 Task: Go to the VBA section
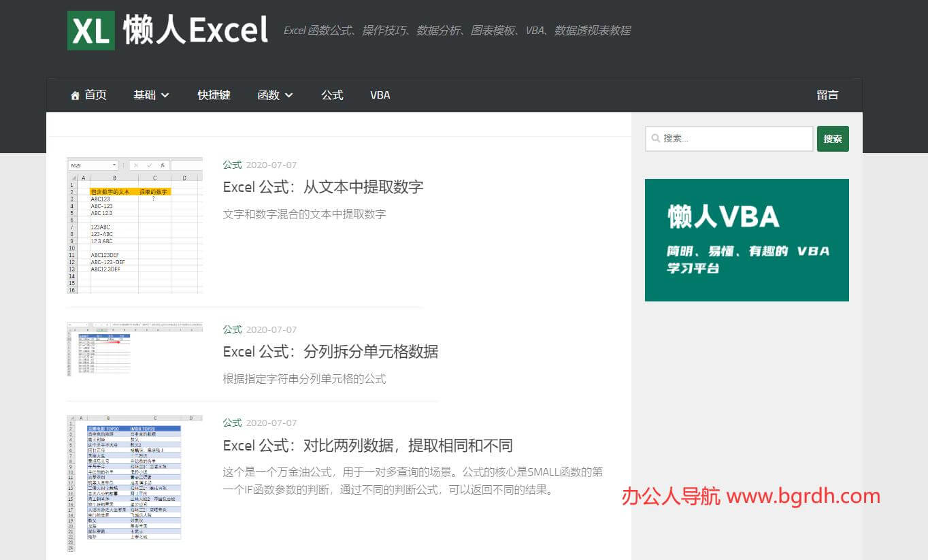(380, 95)
